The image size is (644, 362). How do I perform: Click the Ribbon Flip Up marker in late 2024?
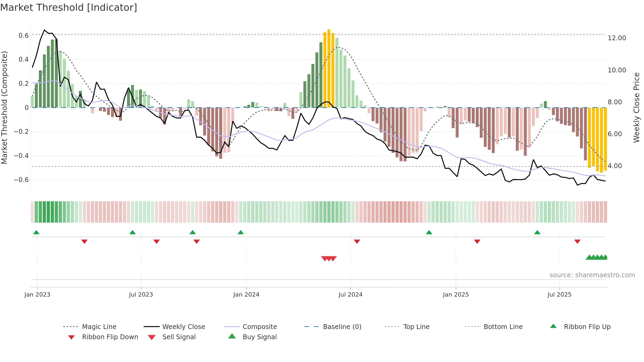(x=429, y=232)
